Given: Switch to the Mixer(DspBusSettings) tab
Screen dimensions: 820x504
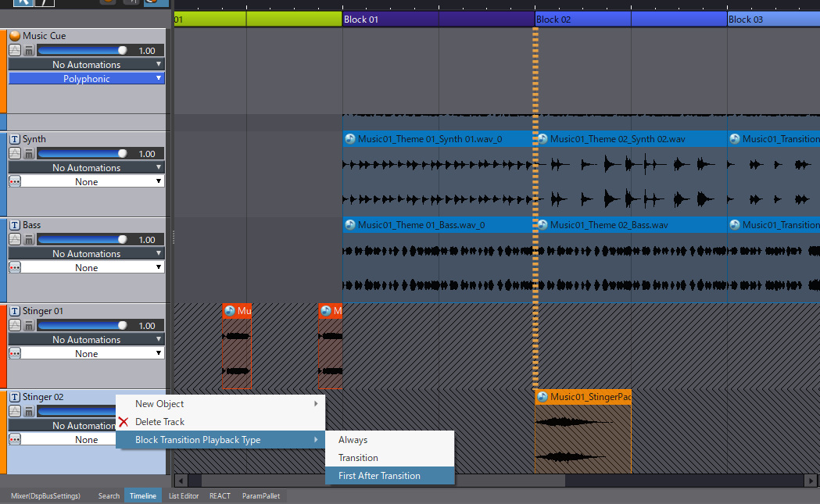Looking at the screenshot, I should pyautogui.click(x=45, y=495).
